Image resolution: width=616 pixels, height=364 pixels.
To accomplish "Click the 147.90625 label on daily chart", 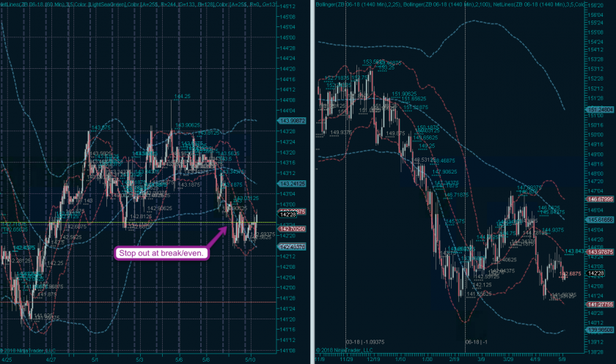I will 444,172.
